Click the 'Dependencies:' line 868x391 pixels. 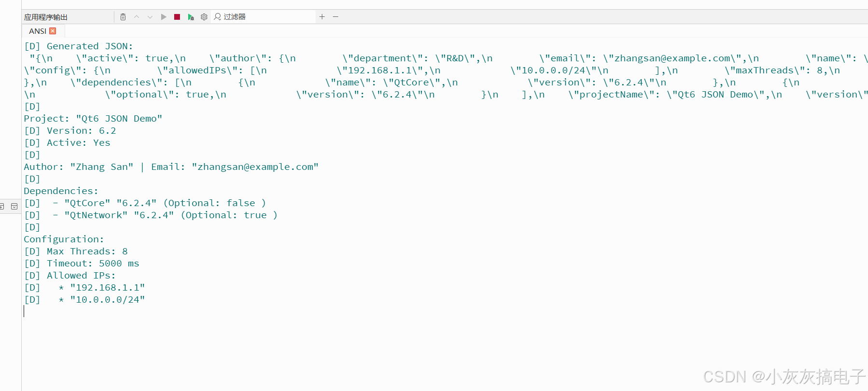(61, 191)
